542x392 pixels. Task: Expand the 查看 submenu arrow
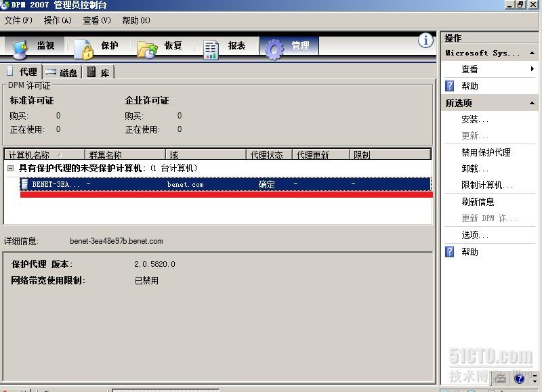tap(533, 69)
